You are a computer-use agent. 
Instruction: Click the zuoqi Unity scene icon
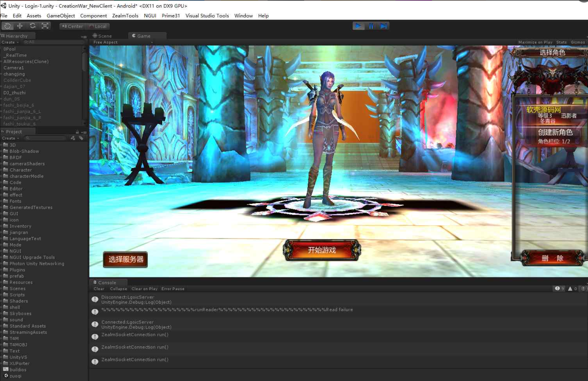pos(6,376)
